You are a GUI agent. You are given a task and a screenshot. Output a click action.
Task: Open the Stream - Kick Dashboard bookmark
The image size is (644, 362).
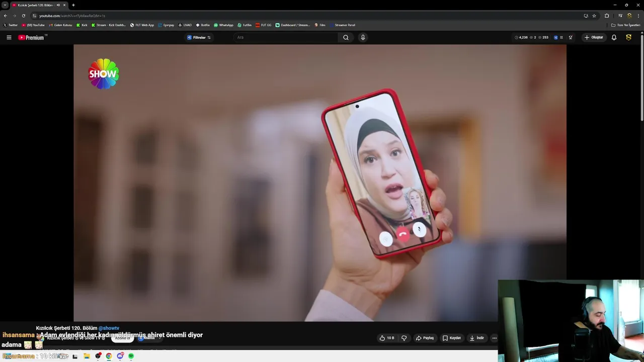[109, 25]
